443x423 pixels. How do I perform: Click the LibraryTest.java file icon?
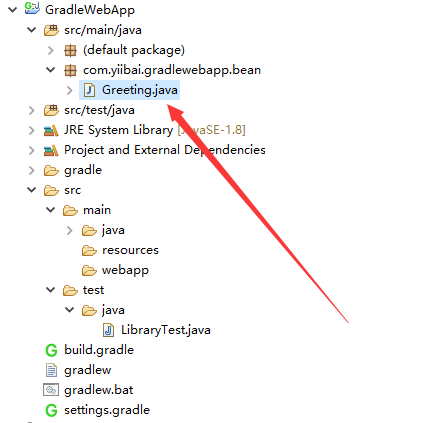108,330
